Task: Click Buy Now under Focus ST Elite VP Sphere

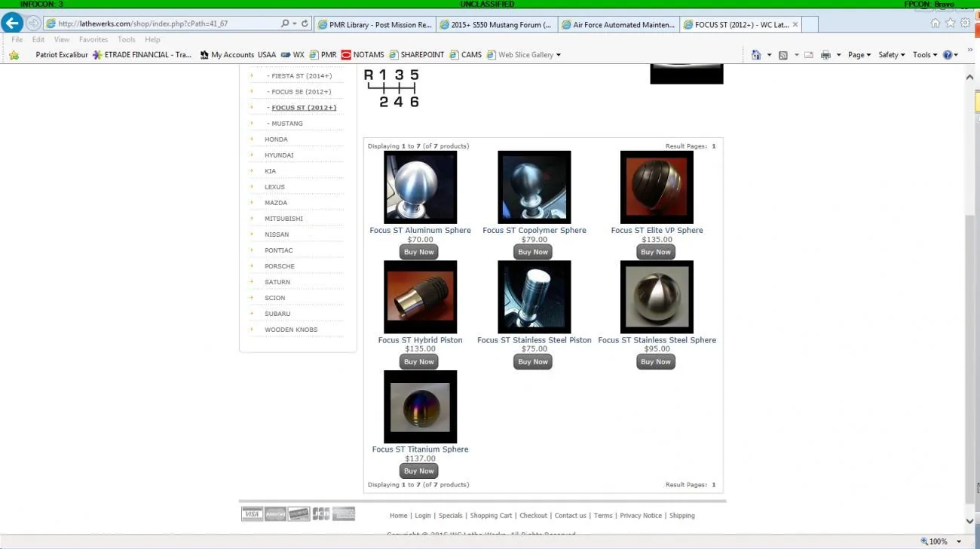Action: coord(656,252)
